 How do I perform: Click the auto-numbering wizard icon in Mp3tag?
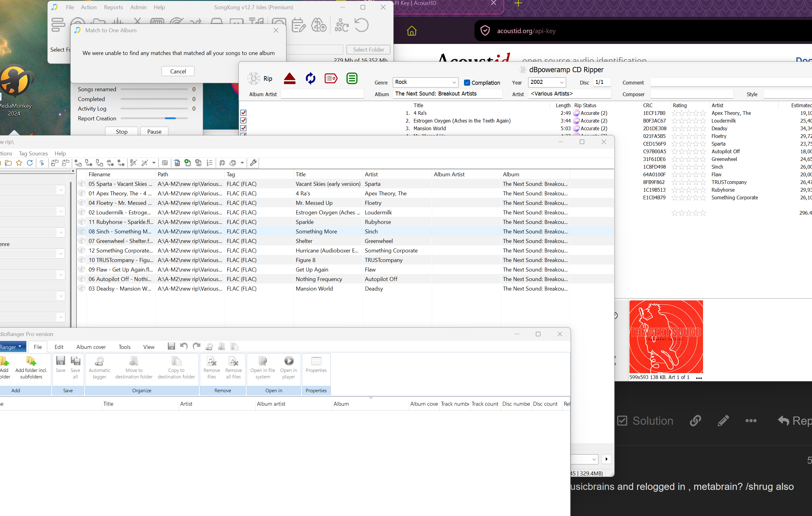tap(209, 163)
